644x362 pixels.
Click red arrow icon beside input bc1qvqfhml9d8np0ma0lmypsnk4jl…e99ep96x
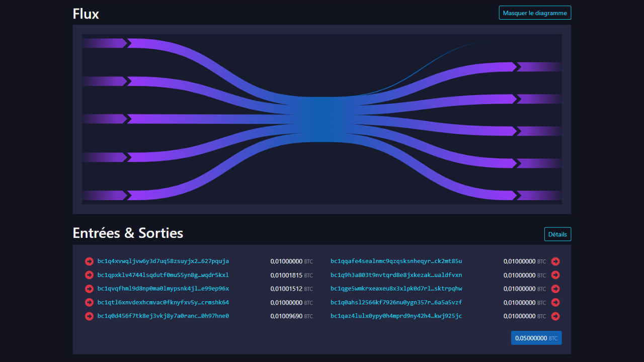89,289
